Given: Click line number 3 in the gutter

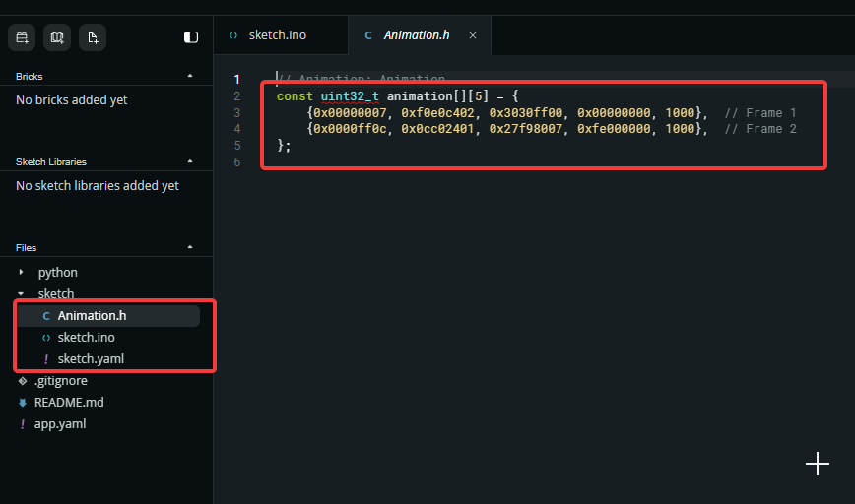Looking at the screenshot, I should click(x=236, y=113).
